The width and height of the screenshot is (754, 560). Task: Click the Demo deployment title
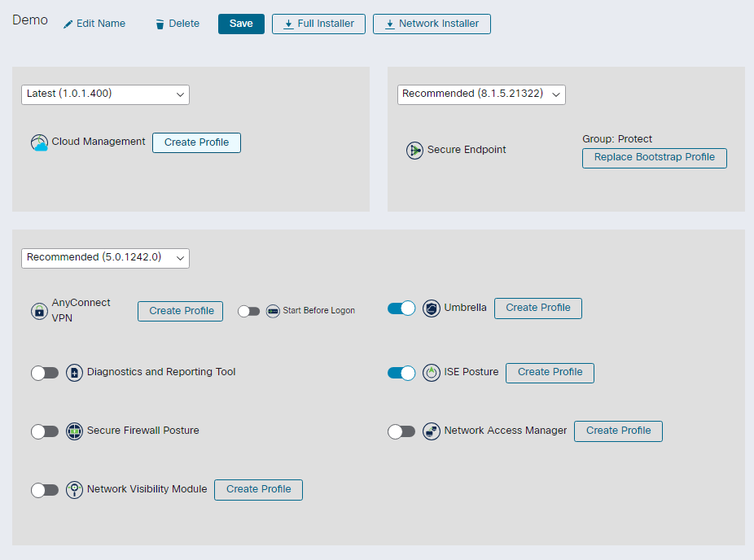click(x=30, y=20)
